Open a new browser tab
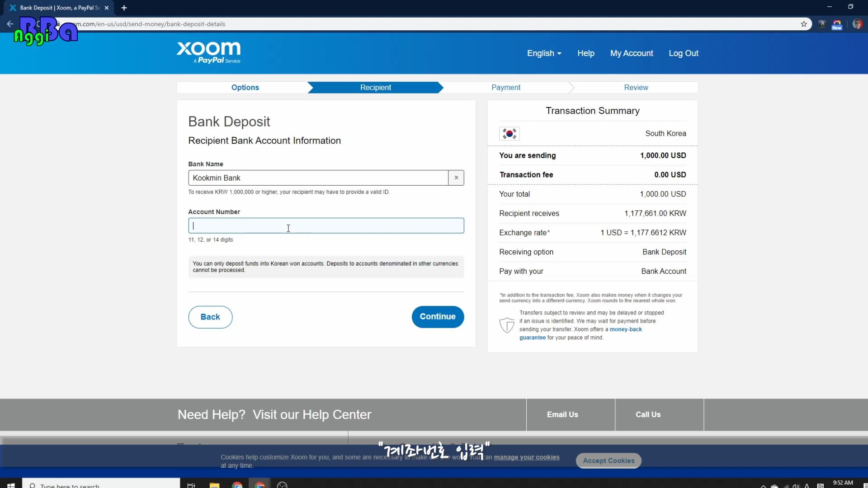868x488 pixels. [124, 8]
